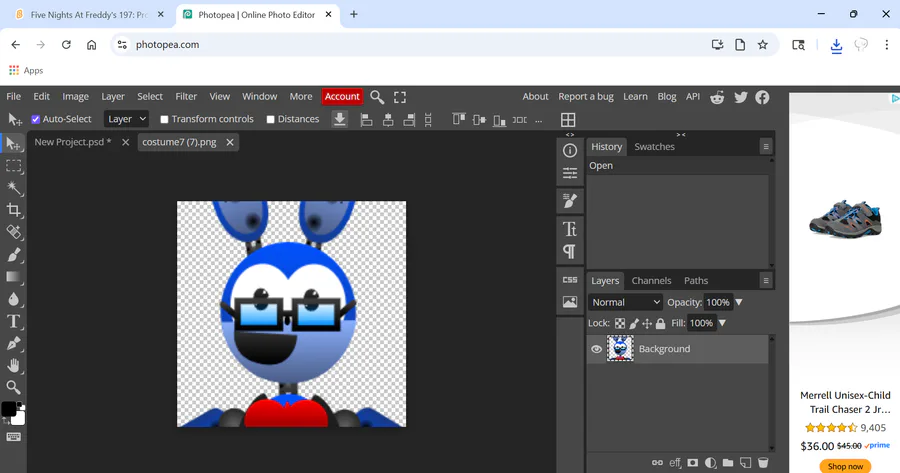The height and width of the screenshot is (473, 900).
Task: Select the Crop tool
Action: click(x=13, y=210)
